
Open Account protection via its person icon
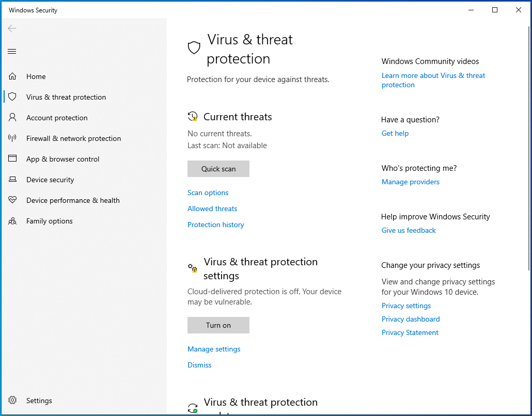point(12,117)
